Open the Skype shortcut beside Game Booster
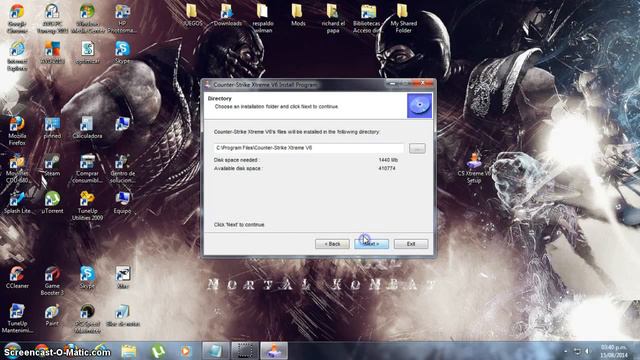This screenshot has width=640, height=360. [x=87, y=278]
